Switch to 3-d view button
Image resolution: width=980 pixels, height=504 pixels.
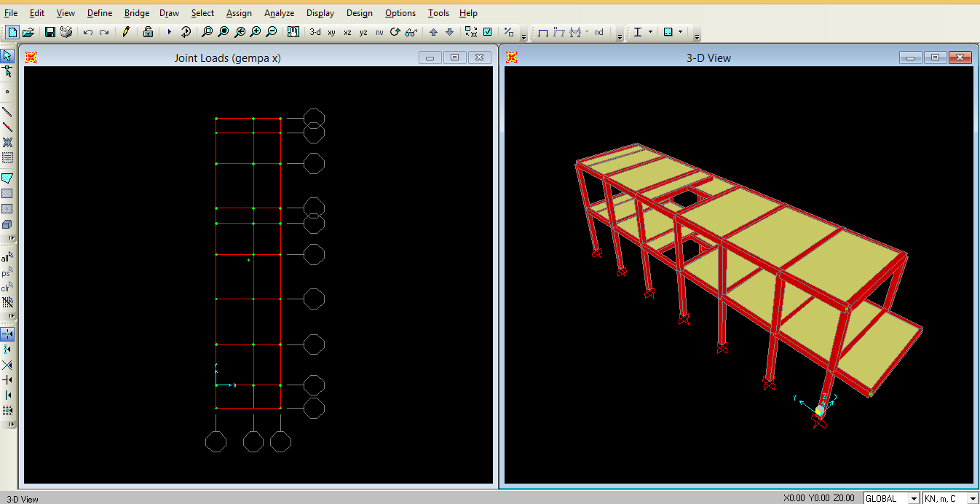[315, 32]
